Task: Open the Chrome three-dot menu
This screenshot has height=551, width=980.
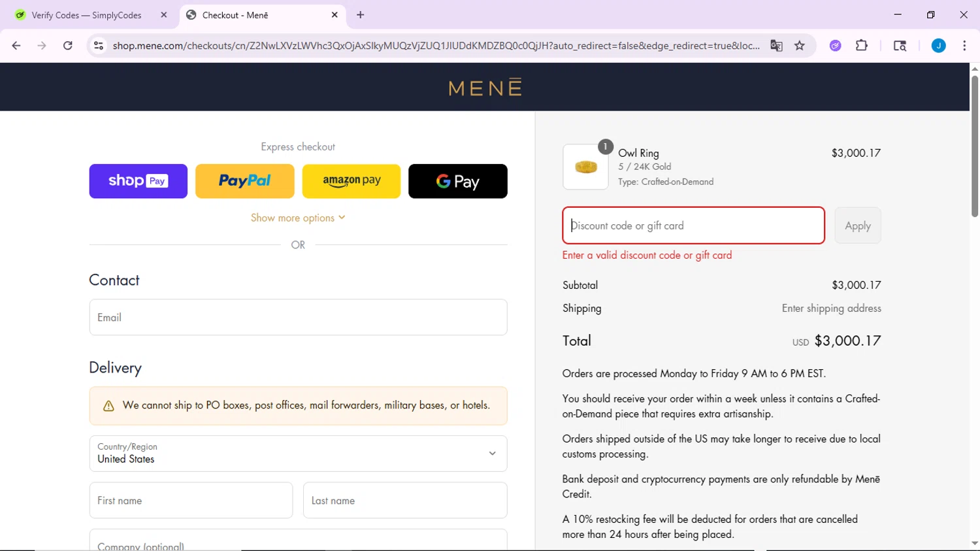Action: (964, 46)
